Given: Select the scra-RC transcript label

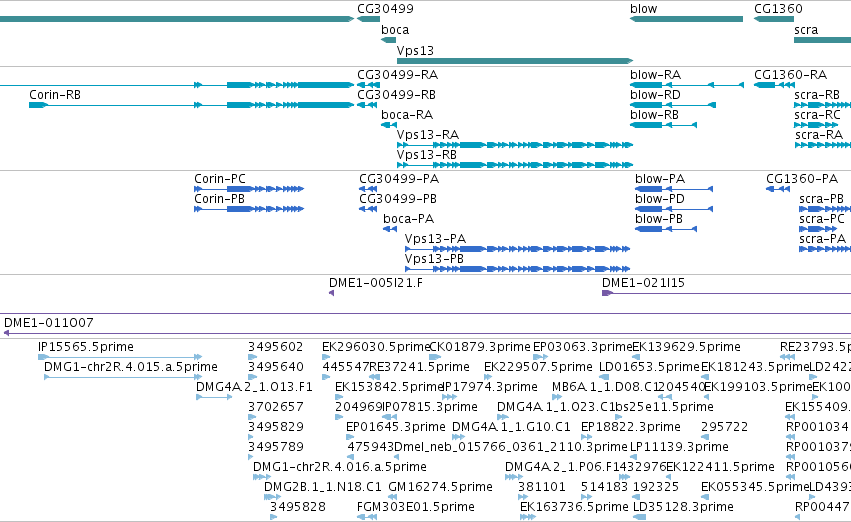Looking at the screenshot, I should 817,115.
